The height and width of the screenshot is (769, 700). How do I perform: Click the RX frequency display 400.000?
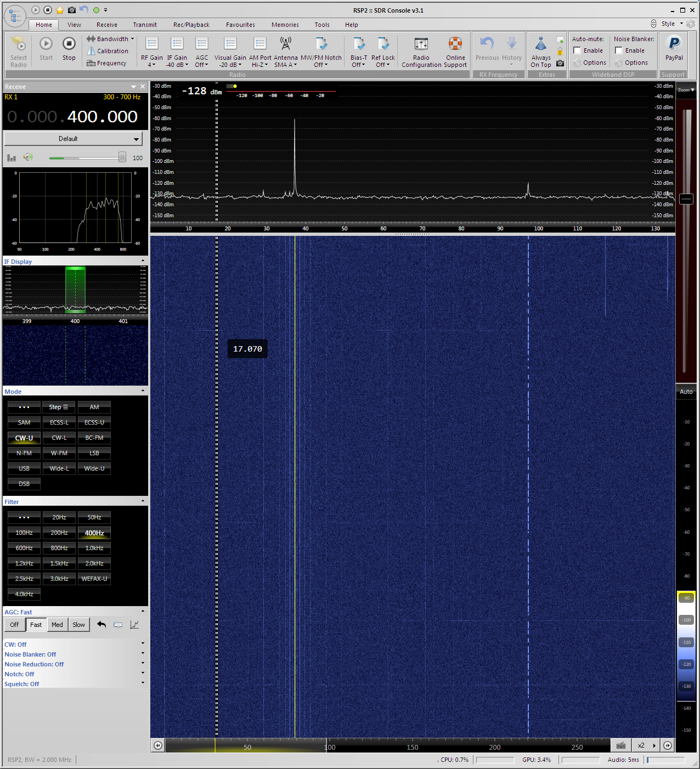tap(102, 117)
